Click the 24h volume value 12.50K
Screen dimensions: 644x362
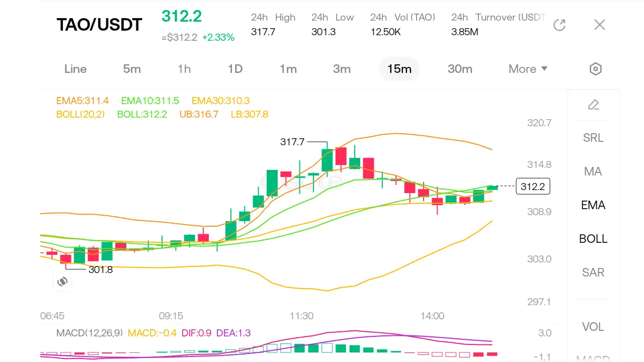(x=385, y=32)
